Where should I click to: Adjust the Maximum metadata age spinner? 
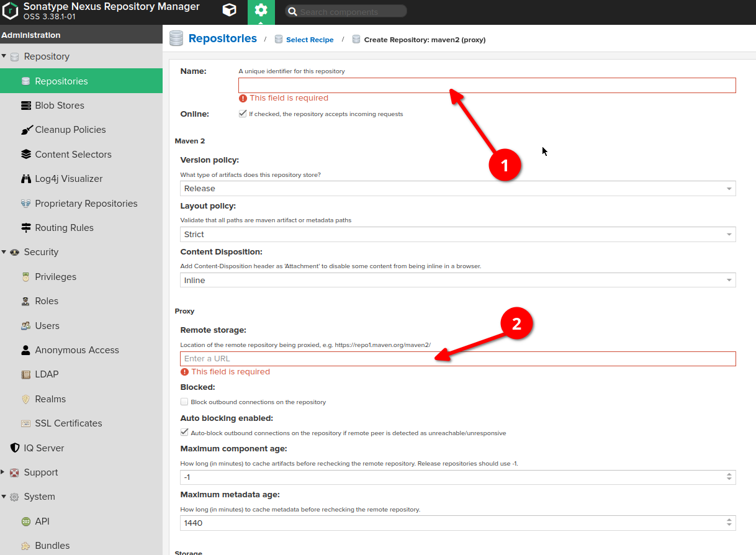point(729,523)
